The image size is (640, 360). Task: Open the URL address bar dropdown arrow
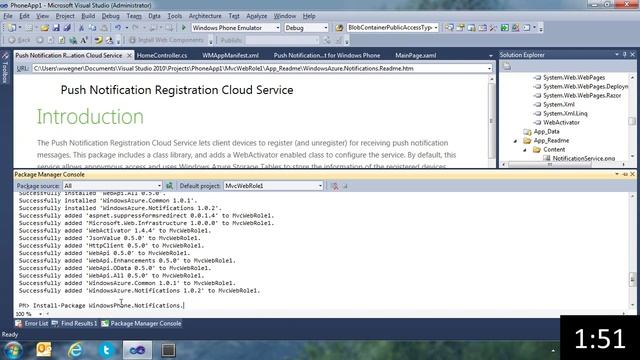[x=489, y=69]
